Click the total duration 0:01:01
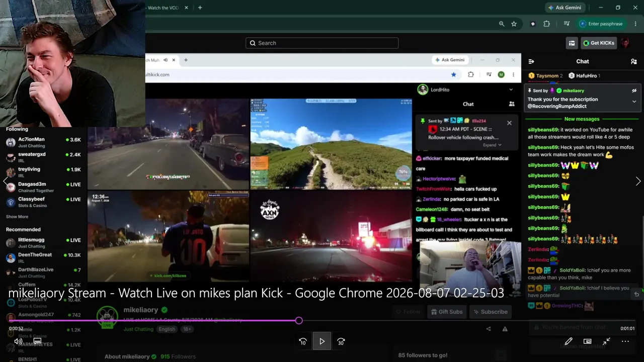The height and width of the screenshot is (362, 644). click(x=627, y=328)
